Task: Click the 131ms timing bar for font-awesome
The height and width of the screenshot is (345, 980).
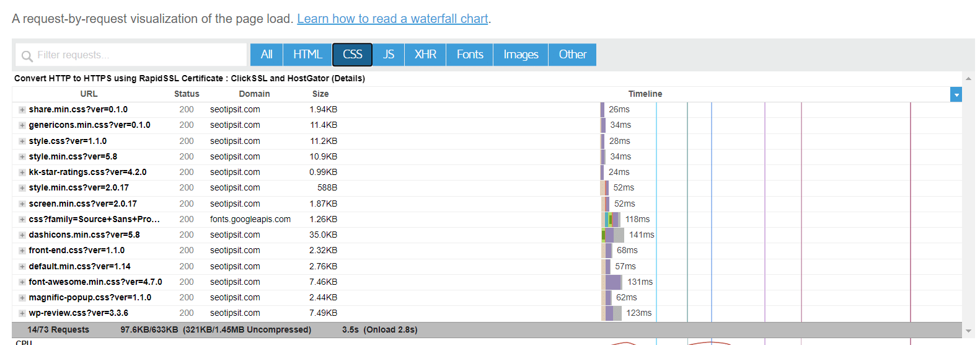Action: 612,282
